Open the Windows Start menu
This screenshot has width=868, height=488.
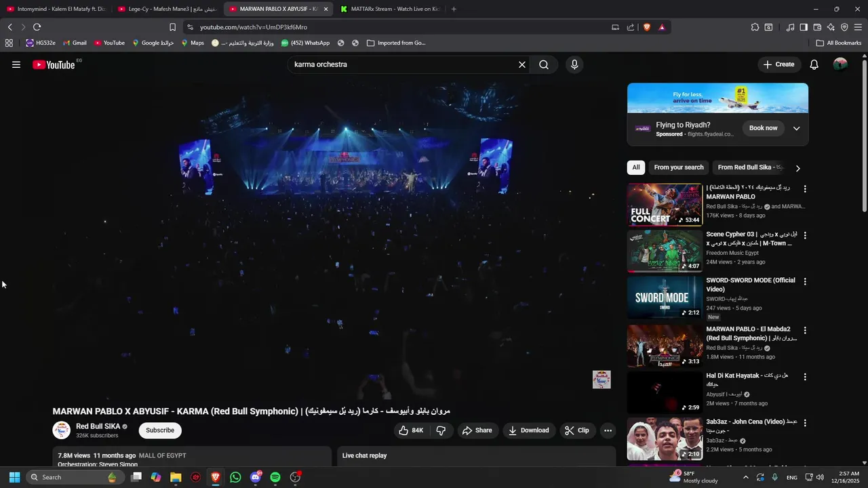[14, 477]
